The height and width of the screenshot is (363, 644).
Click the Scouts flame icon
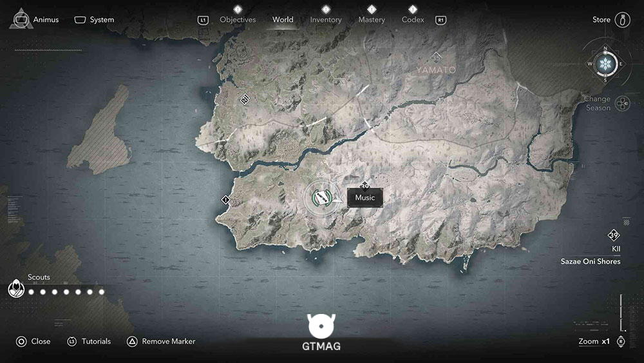pyautogui.click(x=16, y=288)
